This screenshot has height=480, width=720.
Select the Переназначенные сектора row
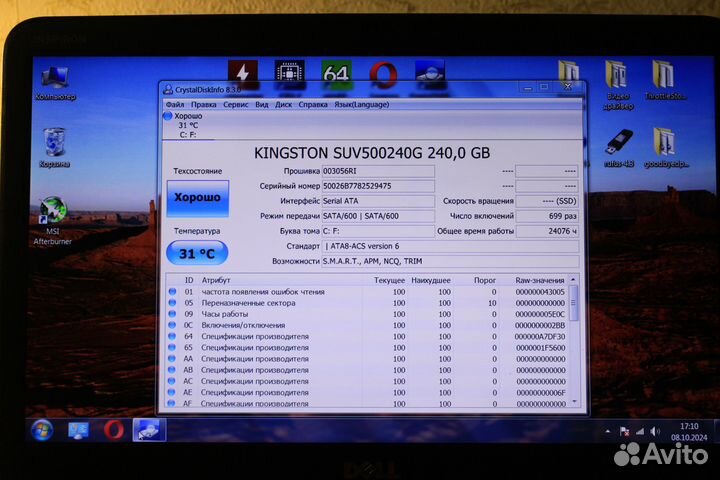pyautogui.click(x=367, y=303)
